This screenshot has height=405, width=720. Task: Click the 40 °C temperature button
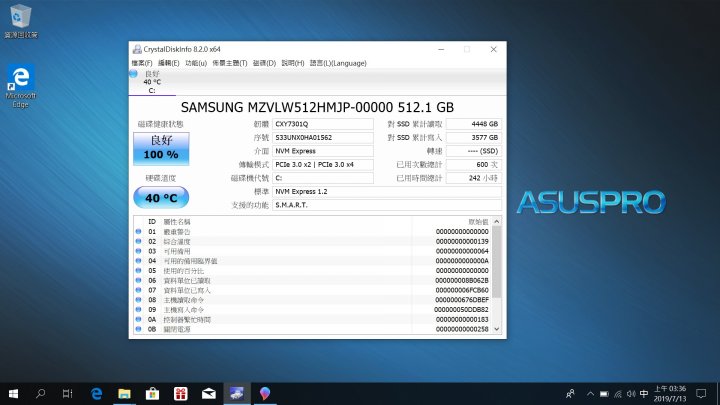tap(161, 198)
